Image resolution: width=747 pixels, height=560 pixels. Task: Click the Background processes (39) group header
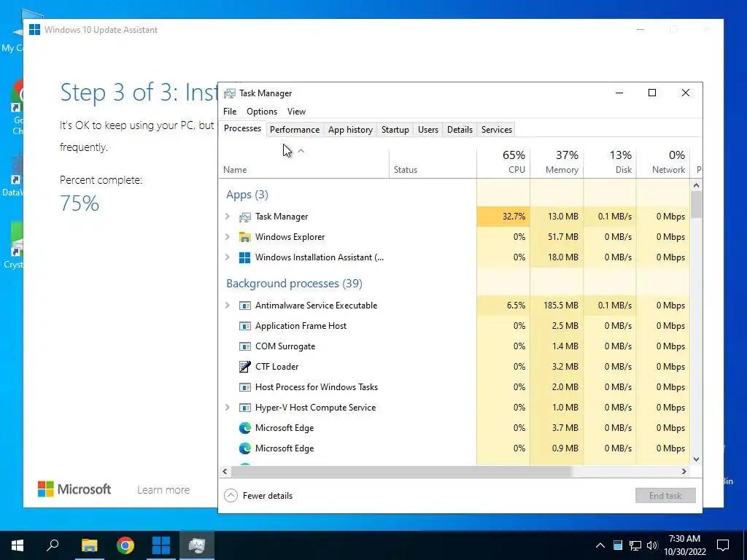click(x=294, y=284)
